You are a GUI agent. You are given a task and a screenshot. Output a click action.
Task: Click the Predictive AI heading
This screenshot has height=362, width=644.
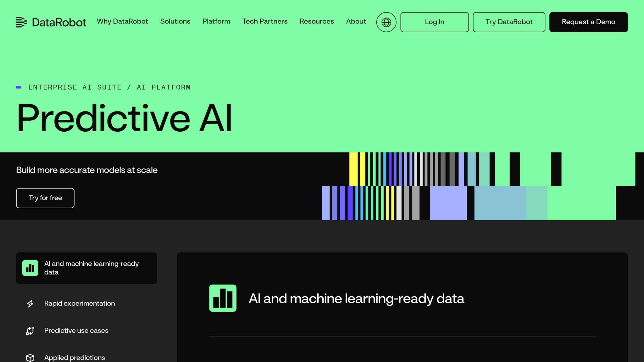(125, 118)
